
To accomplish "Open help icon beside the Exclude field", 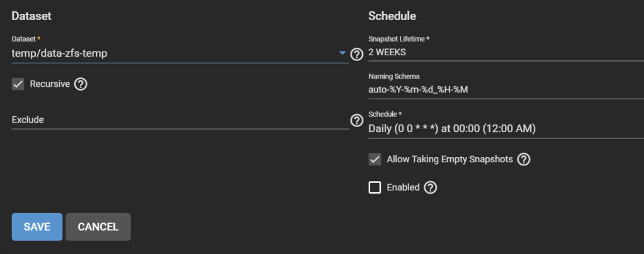I will coord(357,120).
